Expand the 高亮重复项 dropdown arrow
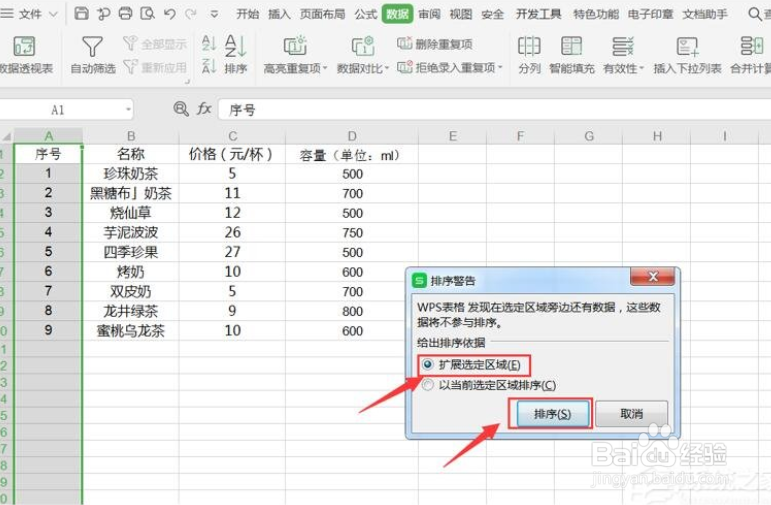Screen dimensions: 771x505 click(x=325, y=68)
